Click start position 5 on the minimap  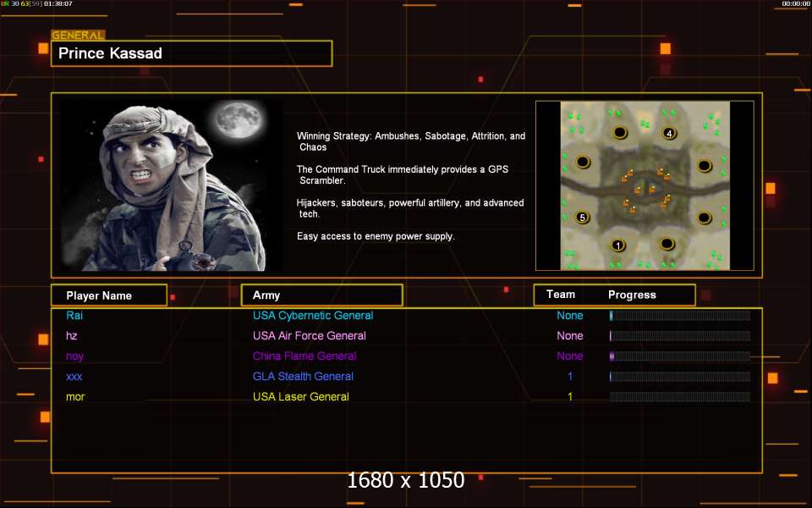[x=583, y=218]
